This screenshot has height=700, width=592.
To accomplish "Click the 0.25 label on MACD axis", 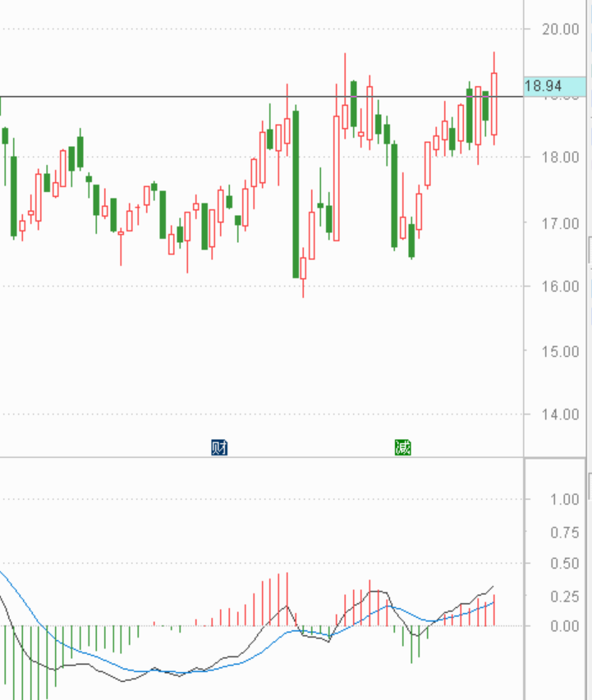I will 564,597.
